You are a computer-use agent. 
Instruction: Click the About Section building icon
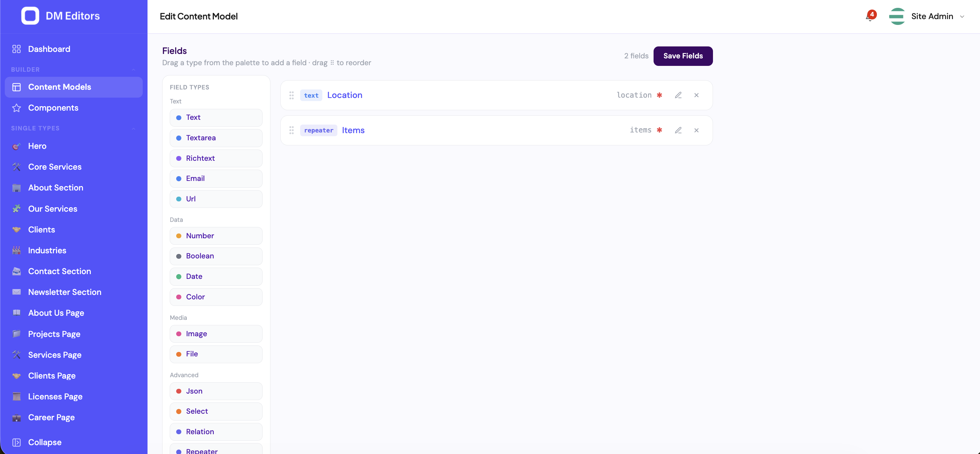pos(16,188)
